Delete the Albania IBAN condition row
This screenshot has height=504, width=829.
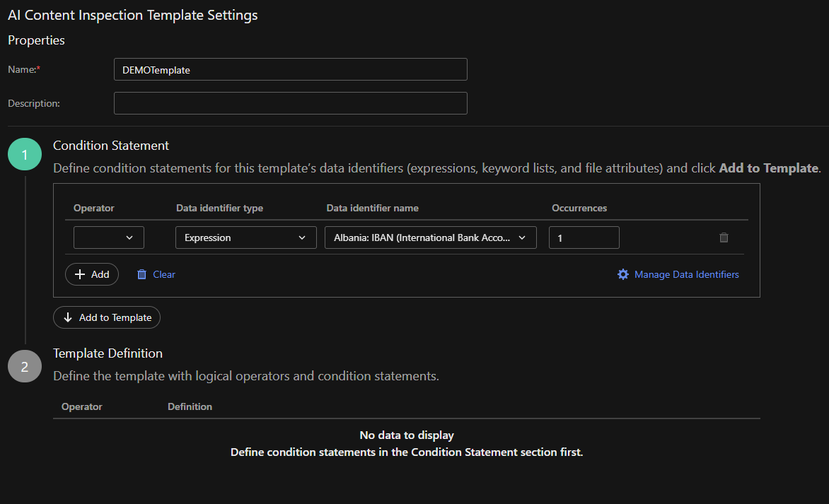coord(724,238)
